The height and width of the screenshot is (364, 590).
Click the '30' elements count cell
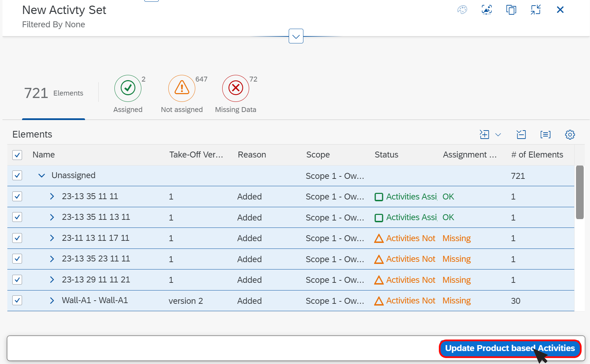point(515,301)
